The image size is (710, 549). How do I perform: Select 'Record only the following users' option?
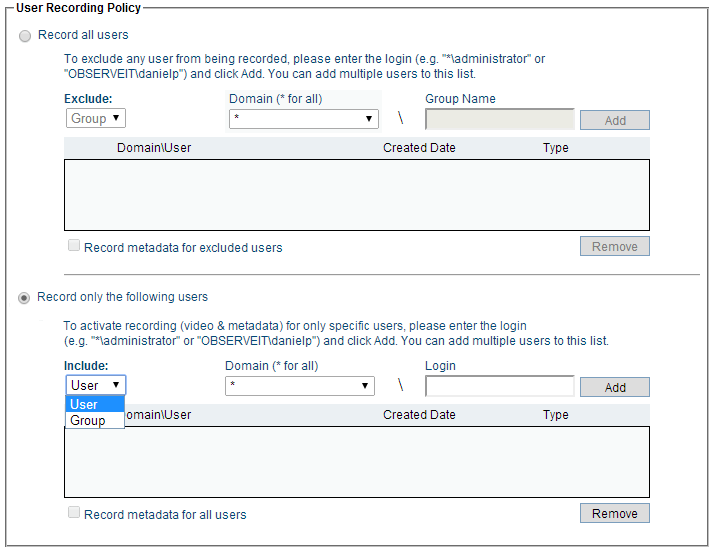(25, 297)
